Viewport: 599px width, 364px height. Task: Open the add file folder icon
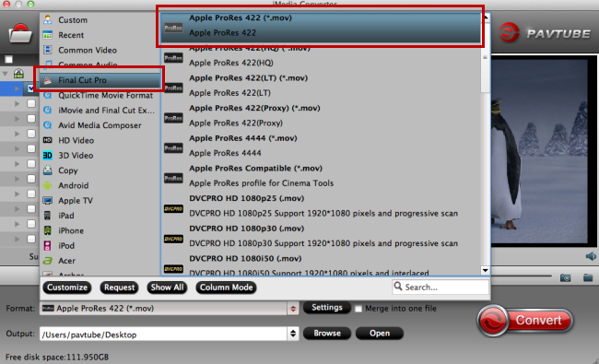[x=20, y=34]
